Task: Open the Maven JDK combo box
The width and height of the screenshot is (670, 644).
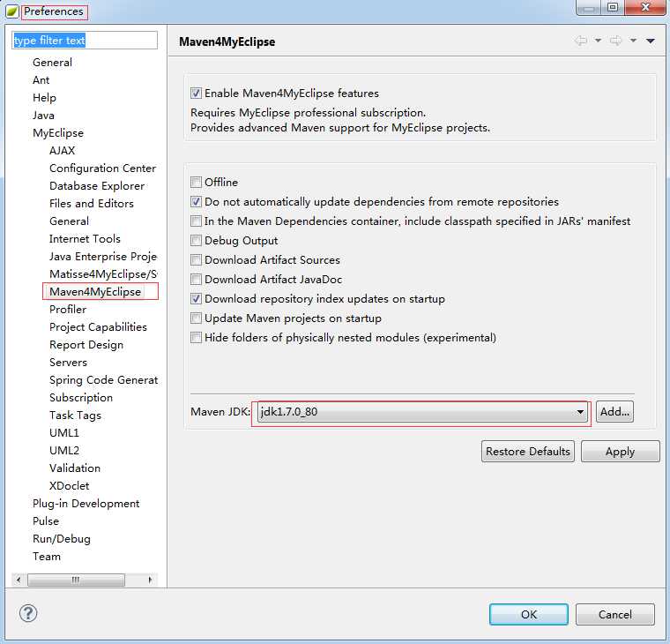Action: click(422, 412)
